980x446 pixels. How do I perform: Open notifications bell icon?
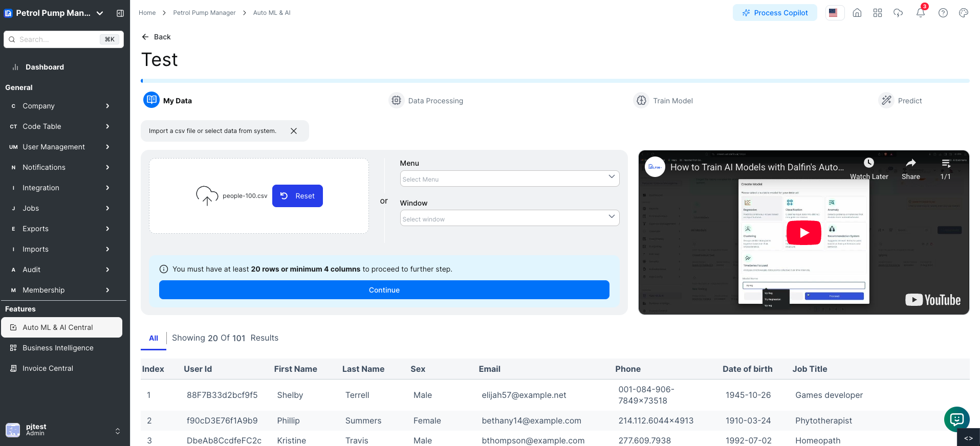[x=921, y=13]
